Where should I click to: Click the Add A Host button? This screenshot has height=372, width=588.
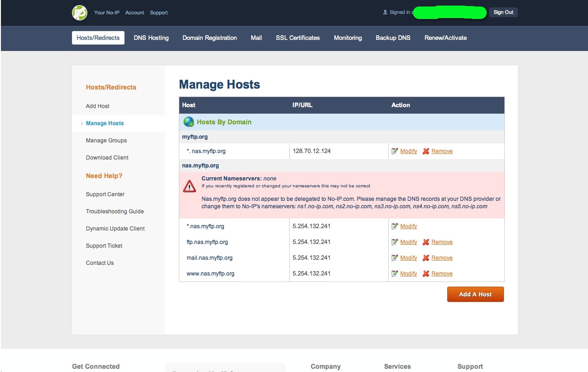point(475,295)
